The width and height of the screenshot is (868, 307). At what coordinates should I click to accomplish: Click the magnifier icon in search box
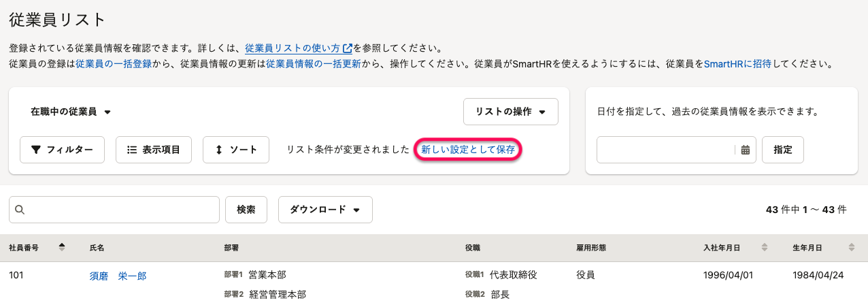(x=19, y=210)
